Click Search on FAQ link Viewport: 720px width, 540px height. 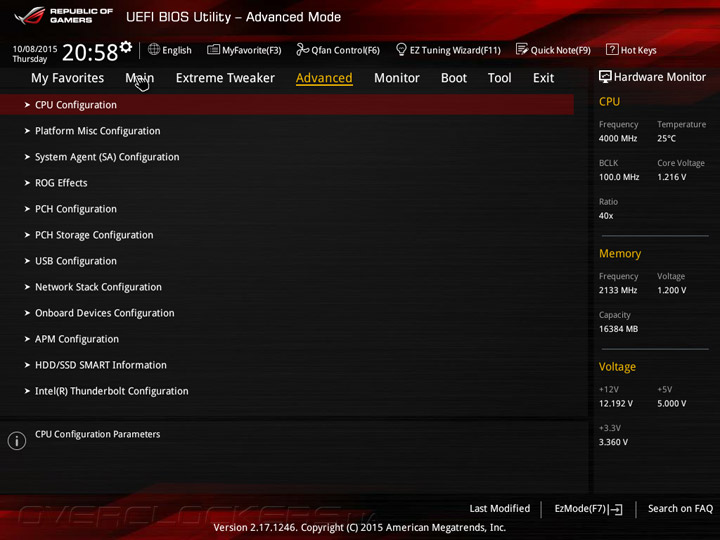[680, 508]
